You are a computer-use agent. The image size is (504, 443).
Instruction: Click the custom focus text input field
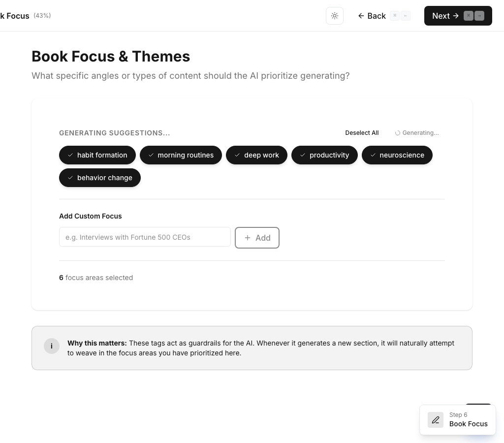coord(145,237)
